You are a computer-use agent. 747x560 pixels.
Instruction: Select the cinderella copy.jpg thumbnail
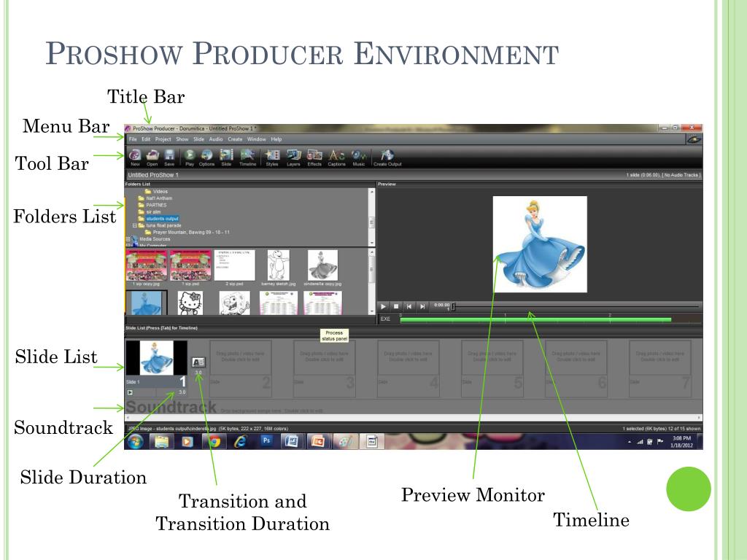pos(322,265)
